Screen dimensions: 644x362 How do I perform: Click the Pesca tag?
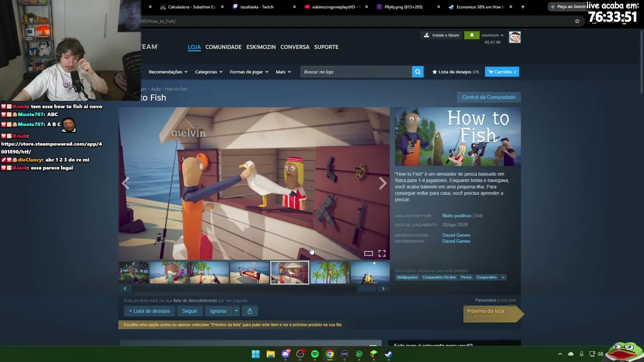[466, 278]
